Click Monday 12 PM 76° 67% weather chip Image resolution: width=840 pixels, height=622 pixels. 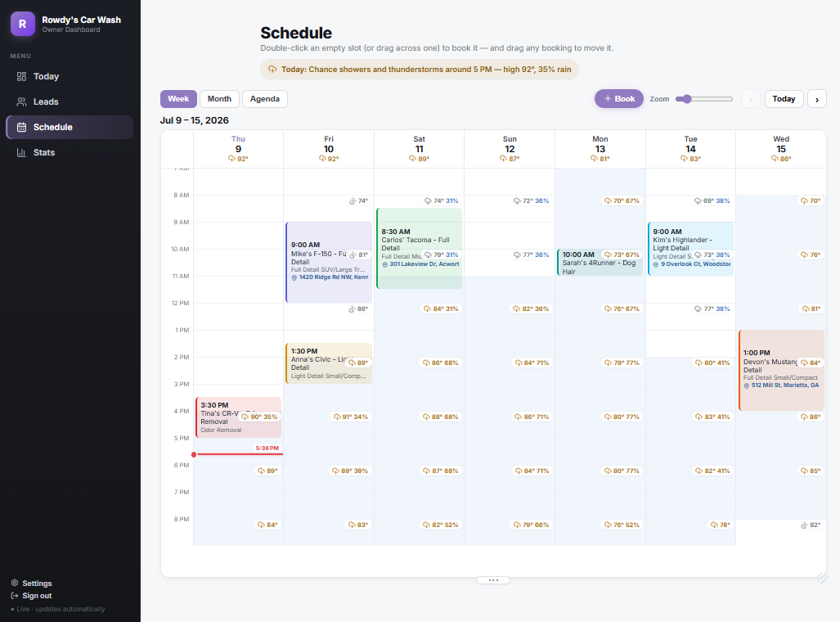(x=622, y=309)
